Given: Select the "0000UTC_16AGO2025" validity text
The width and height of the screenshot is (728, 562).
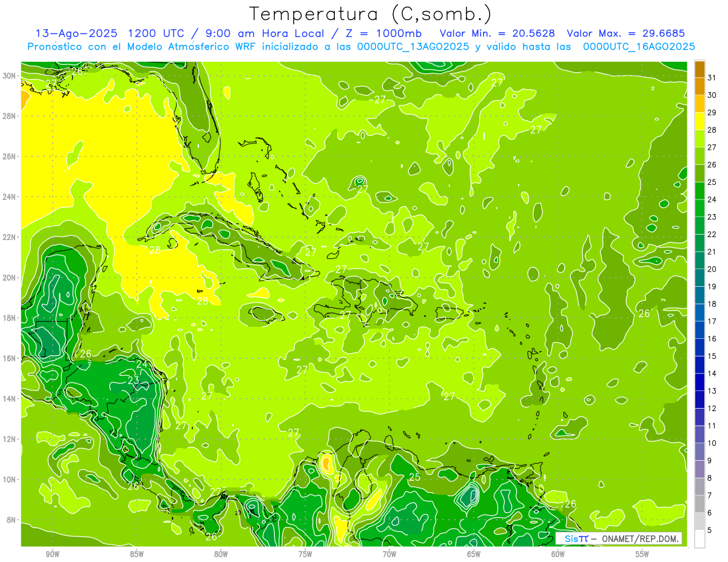Looking at the screenshot, I should (639, 47).
